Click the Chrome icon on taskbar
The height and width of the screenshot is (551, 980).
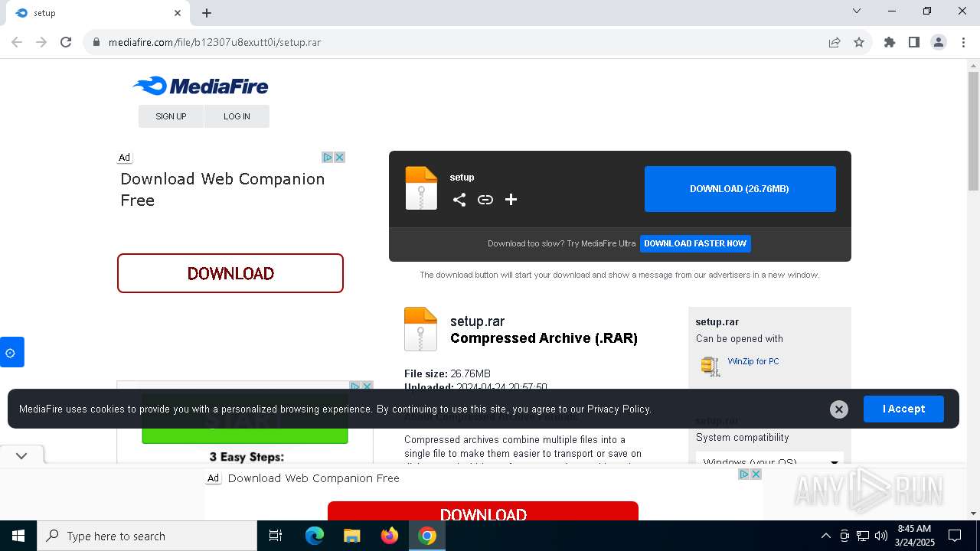tap(427, 536)
